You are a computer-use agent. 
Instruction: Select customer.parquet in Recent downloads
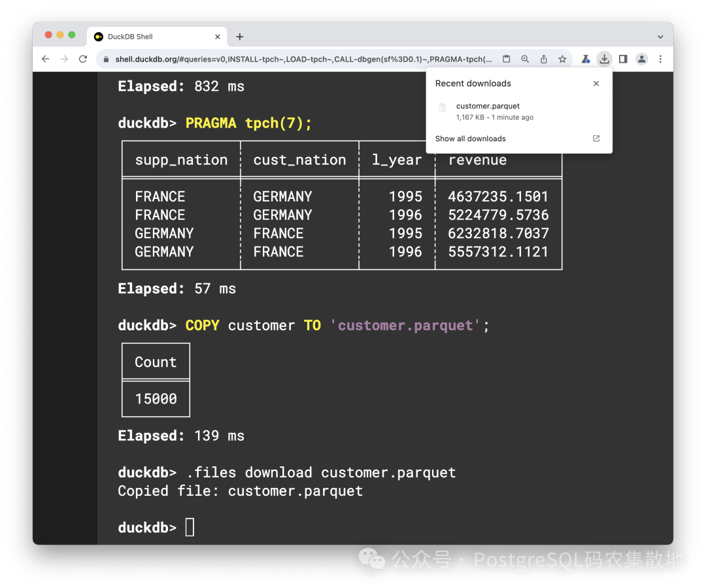[488, 105]
